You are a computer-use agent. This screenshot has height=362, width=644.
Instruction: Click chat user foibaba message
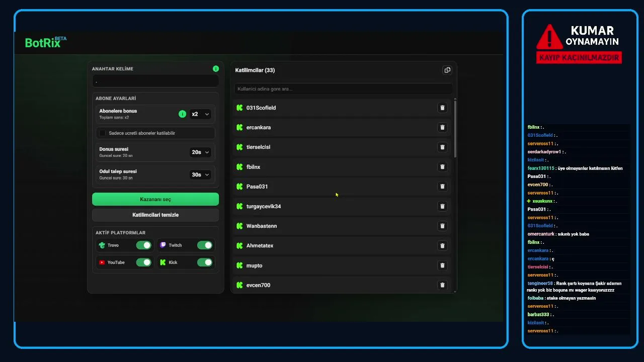pyautogui.click(x=561, y=298)
